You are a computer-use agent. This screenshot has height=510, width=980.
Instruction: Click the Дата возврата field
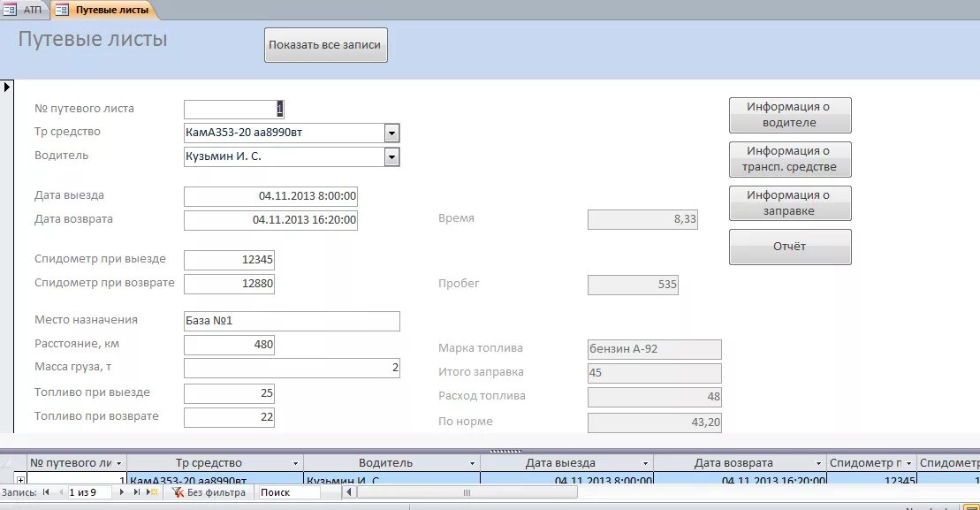[270, 220]
